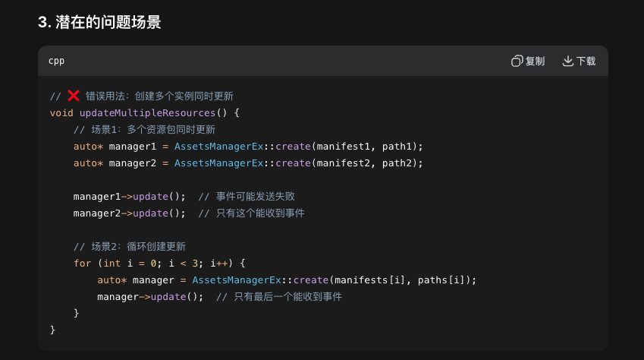The width and height of the screenshot is (644, 360).
Task: Click the red cross mark emoji
Action: [74, 96]
